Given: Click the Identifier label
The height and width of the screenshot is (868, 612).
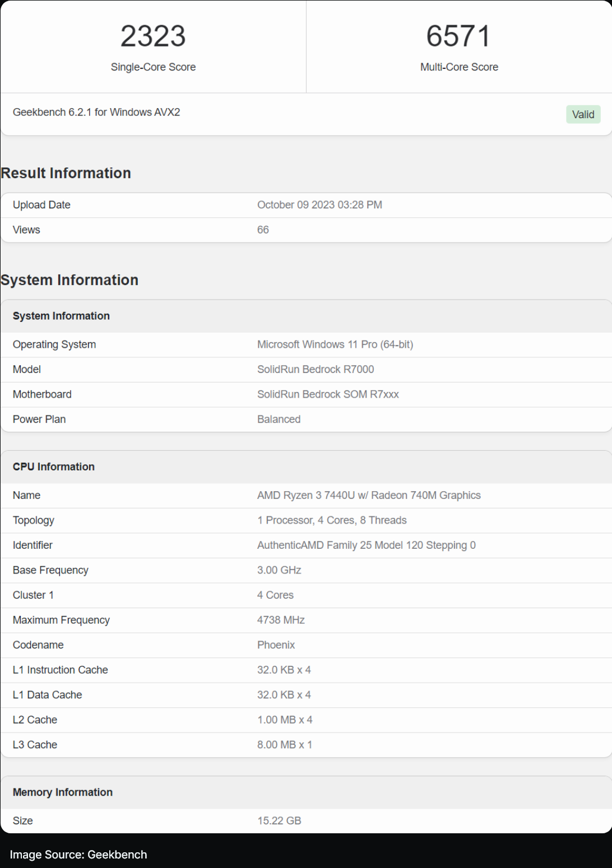Looking at the screenshot, I should click(33, 545).
